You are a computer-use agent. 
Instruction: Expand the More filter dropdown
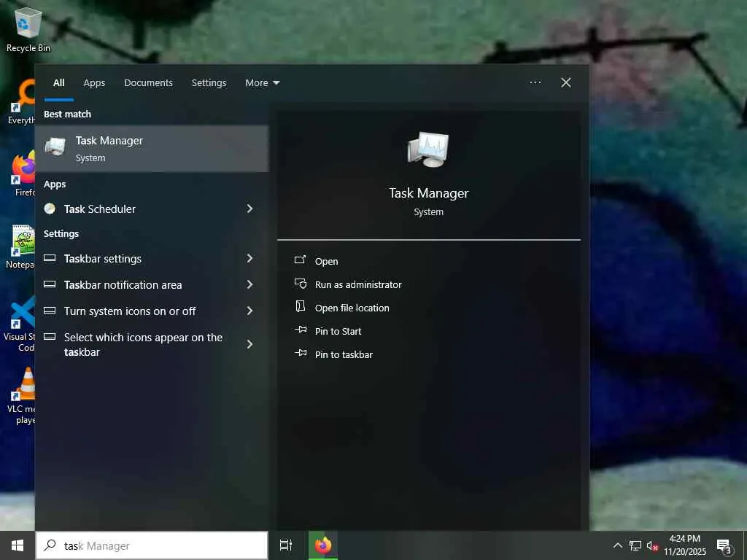click(262, 83)
